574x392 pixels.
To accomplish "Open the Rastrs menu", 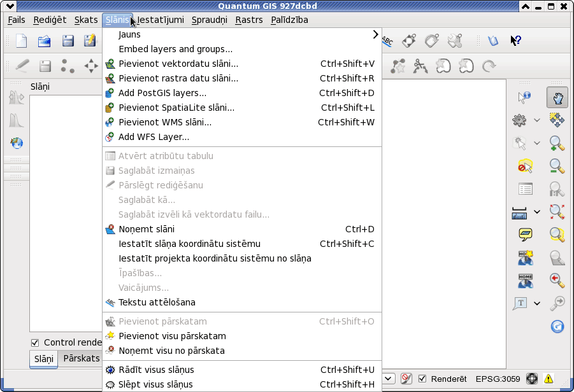I will coord(249,20).
